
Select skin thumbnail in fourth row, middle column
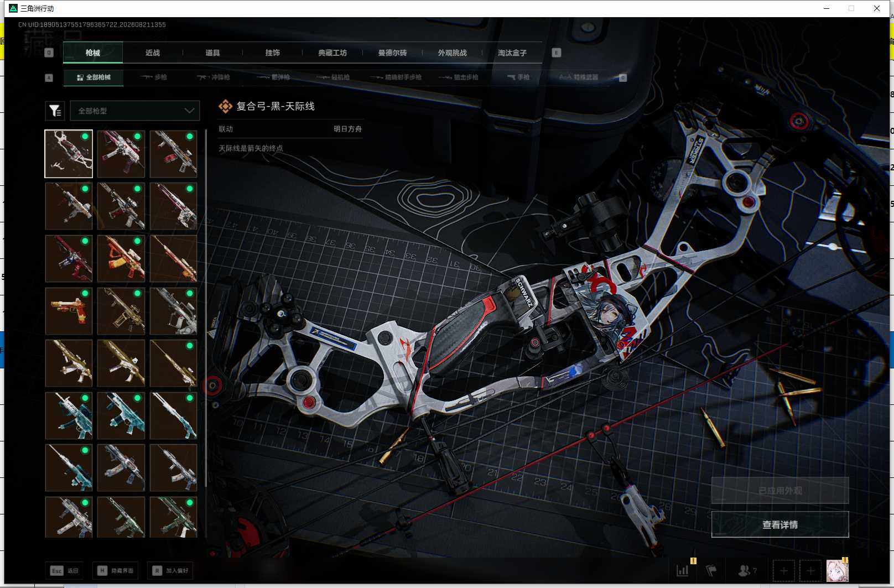(121, 311)
